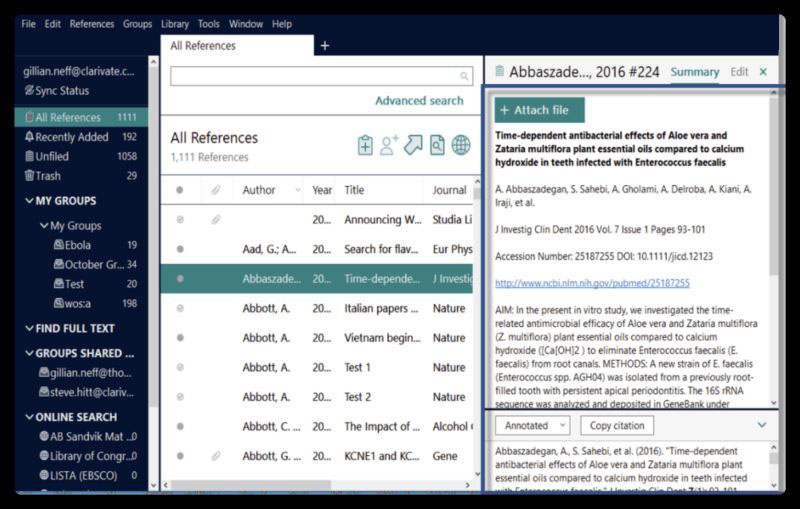This screenshot has height=509, width=800.
Task: Open the Advanced search link
Action: [x=419, y=101]
